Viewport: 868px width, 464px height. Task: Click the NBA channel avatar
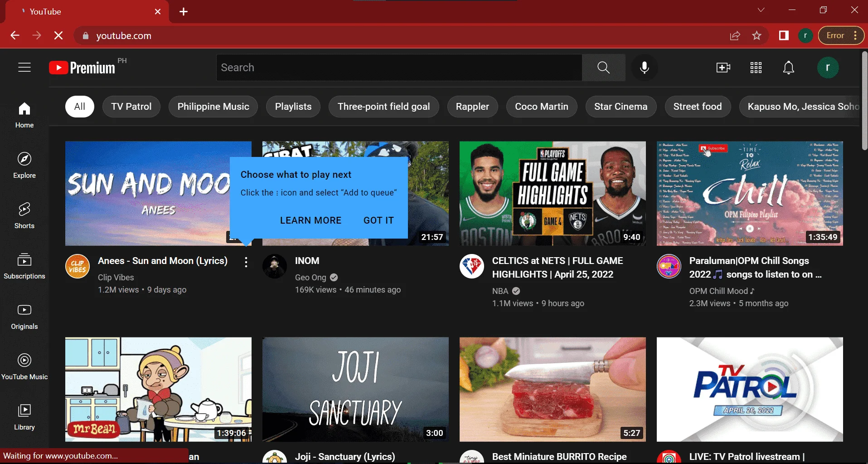(472, 266)
